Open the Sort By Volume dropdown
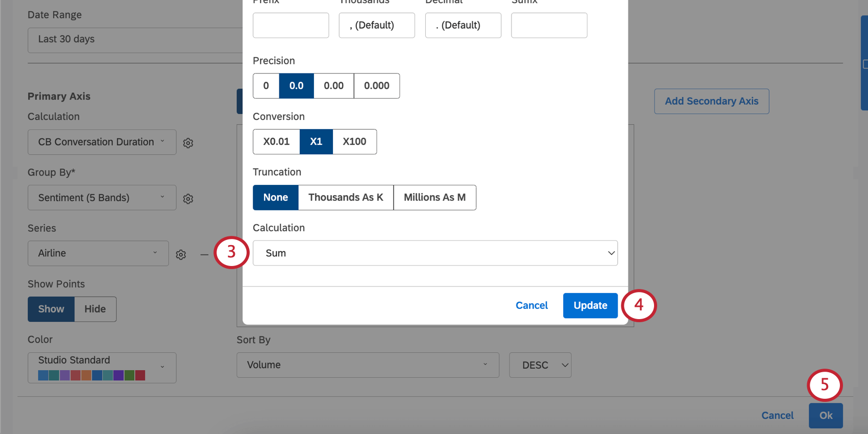This screenshot has height=434, width=868. coord(367,365)
